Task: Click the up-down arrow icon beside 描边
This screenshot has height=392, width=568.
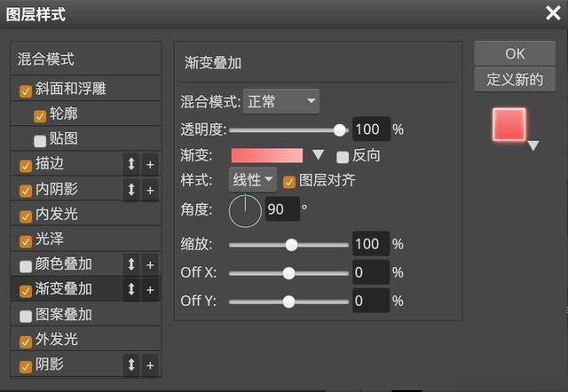Action: (131, 165)
